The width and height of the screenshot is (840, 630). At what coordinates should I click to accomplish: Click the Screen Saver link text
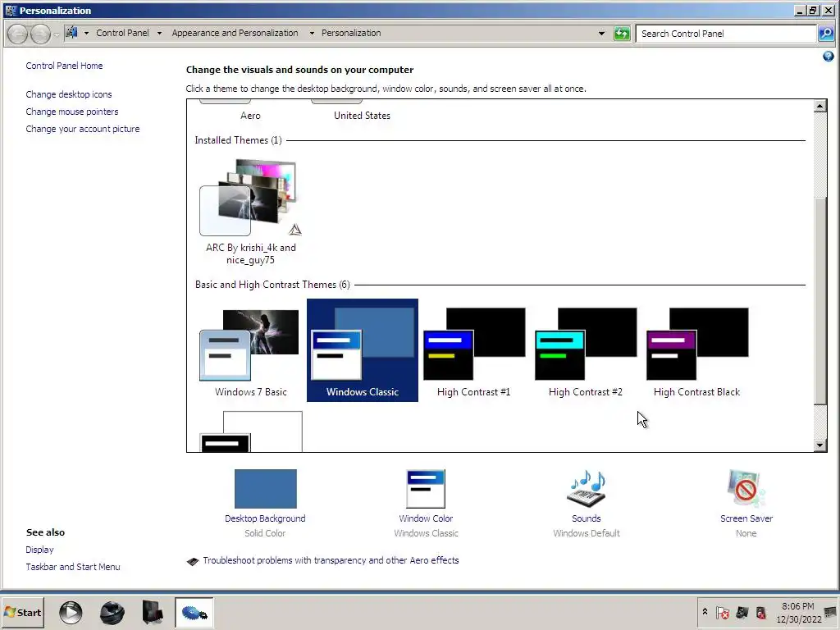point(746,518)
